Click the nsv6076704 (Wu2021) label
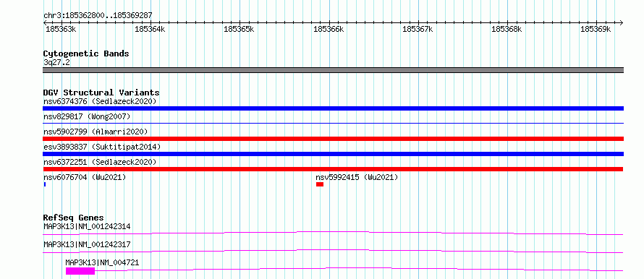This screenshot has width=644, height=279. click(85, 177)
